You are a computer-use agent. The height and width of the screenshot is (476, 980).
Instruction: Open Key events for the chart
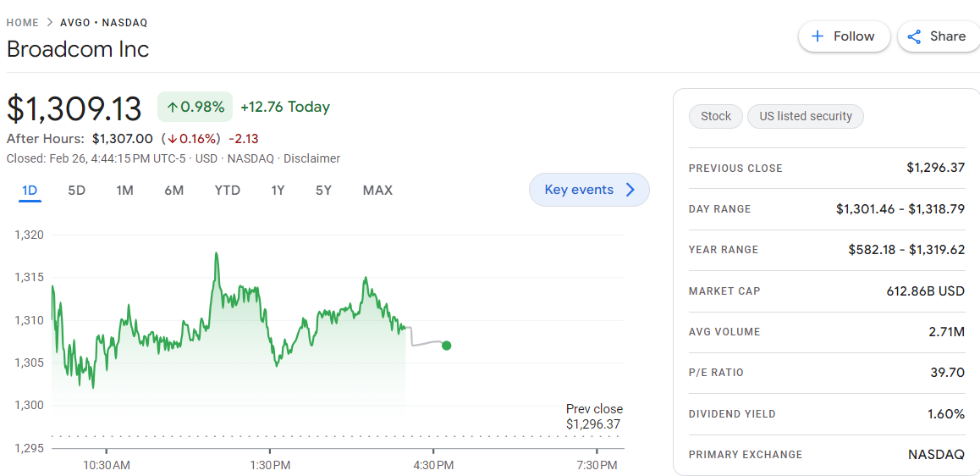(589, 190)
